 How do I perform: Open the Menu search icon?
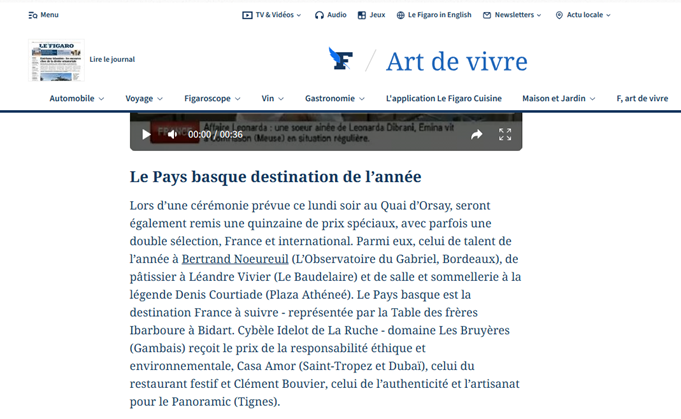tap(33, 15)
